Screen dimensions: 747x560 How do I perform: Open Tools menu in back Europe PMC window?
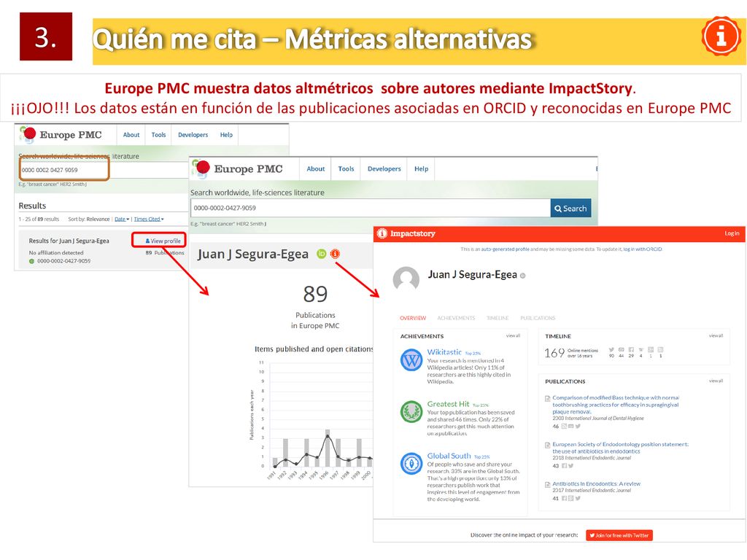[x=158, y=135]
